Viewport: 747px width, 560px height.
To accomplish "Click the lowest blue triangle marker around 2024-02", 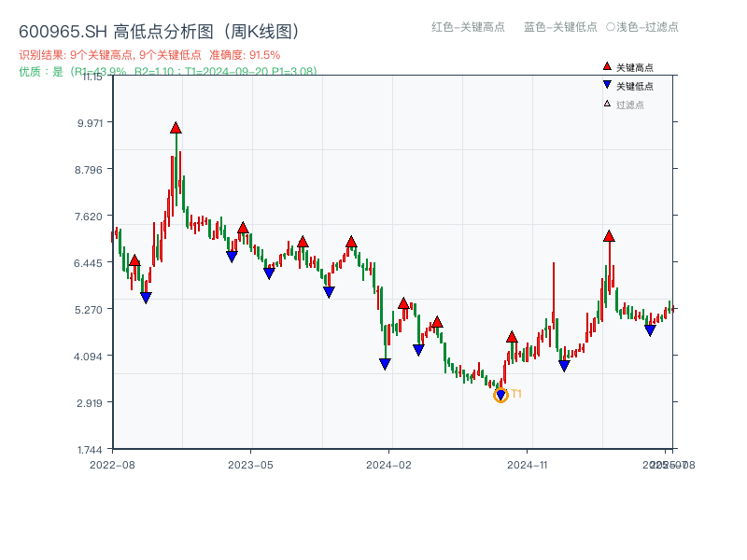I will (x=386, y=362).
